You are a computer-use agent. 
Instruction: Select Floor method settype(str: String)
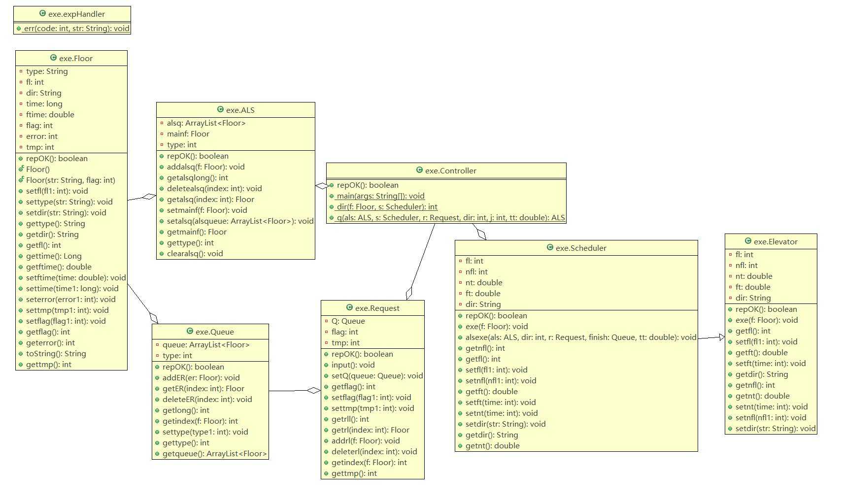pyautogui.click(x=69, y=202)
